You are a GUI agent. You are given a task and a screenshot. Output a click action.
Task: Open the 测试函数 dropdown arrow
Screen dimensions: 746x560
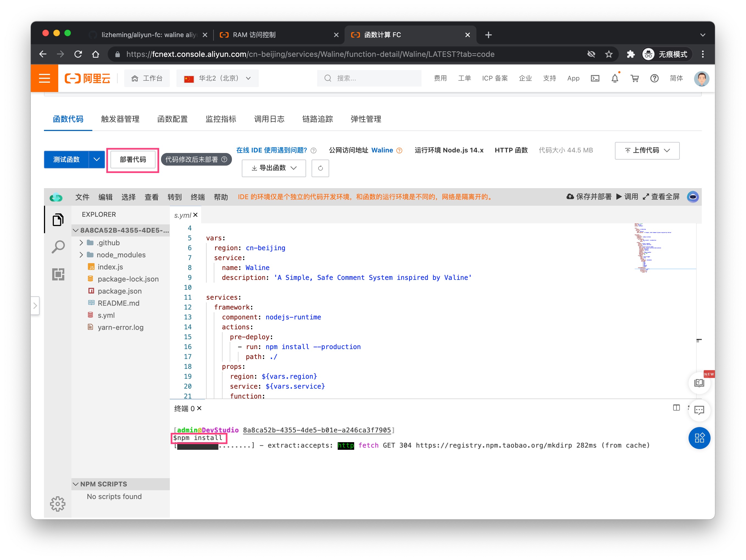tap(96, 159)
